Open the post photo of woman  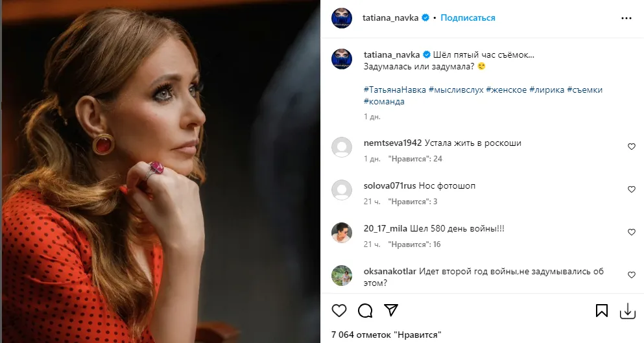tap(160, 171)
